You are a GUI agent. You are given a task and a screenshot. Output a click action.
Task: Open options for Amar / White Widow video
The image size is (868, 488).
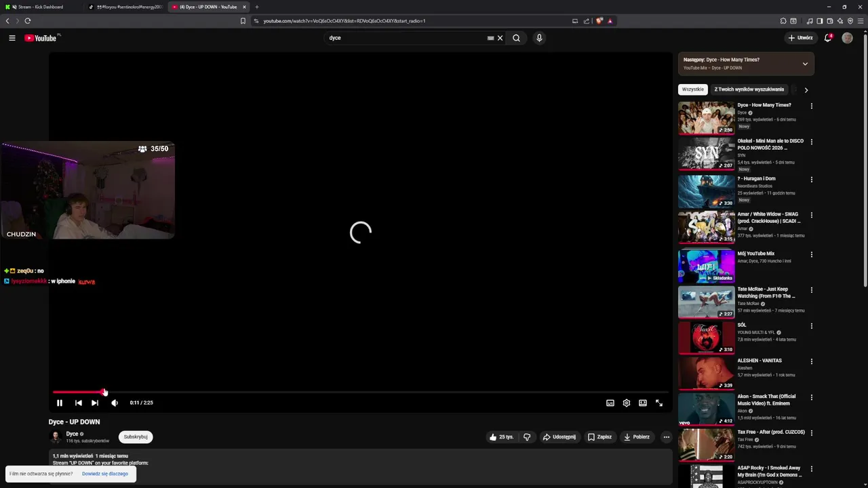click(811, 215)
